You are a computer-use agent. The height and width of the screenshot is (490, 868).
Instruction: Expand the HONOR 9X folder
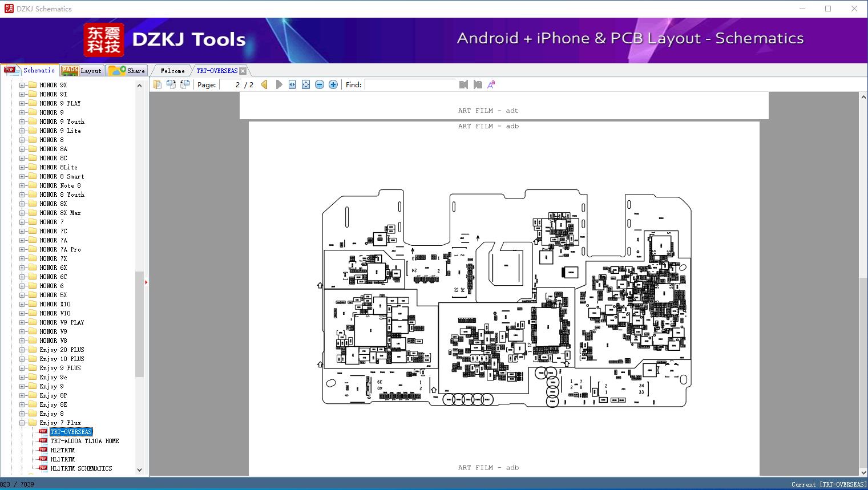22,85
